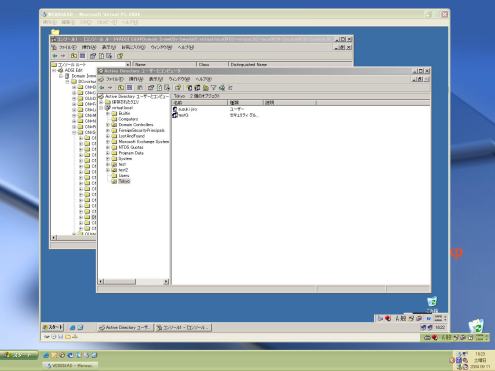Click guest Start button in virtual machine

click(x=53, y=327)
